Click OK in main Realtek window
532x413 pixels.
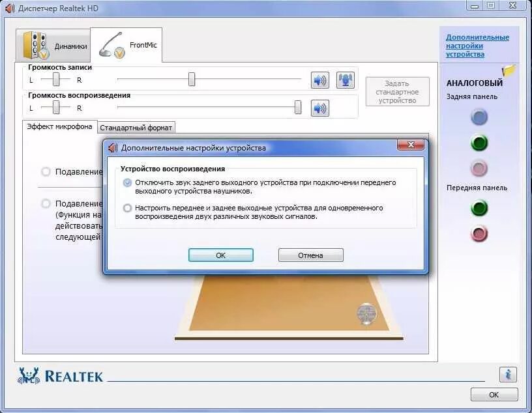[494, 395]
